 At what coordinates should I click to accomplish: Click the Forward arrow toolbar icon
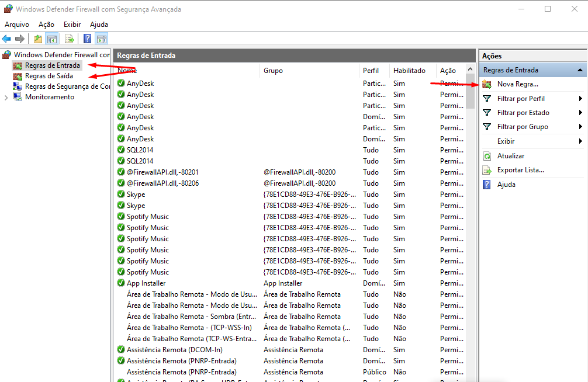click(19, 39)
